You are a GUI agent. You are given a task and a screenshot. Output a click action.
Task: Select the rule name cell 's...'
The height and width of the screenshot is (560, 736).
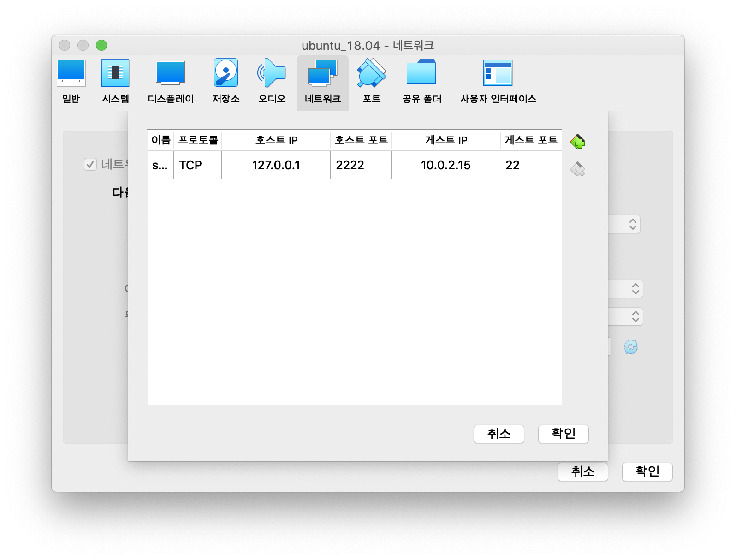point(160,165)
